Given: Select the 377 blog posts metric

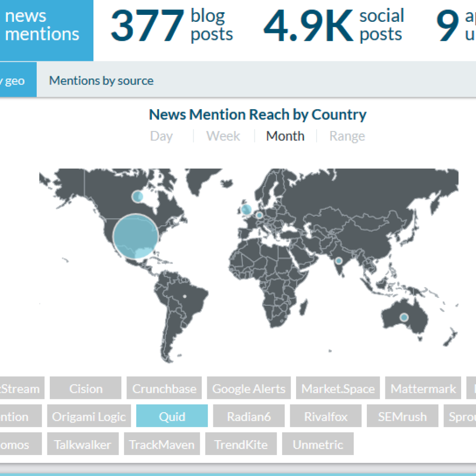Looking at the screenshot, I should [x=172, y=25].
